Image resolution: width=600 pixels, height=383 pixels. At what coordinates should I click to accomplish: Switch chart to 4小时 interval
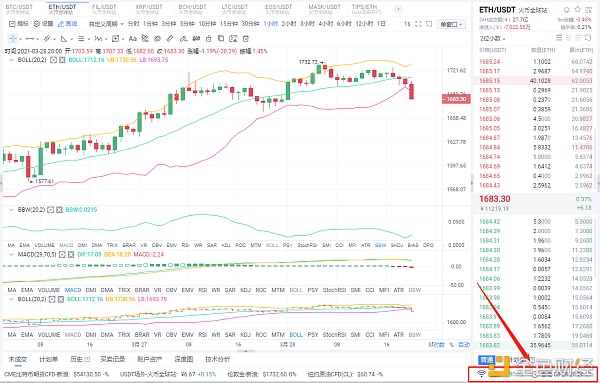tap(326, 24)
